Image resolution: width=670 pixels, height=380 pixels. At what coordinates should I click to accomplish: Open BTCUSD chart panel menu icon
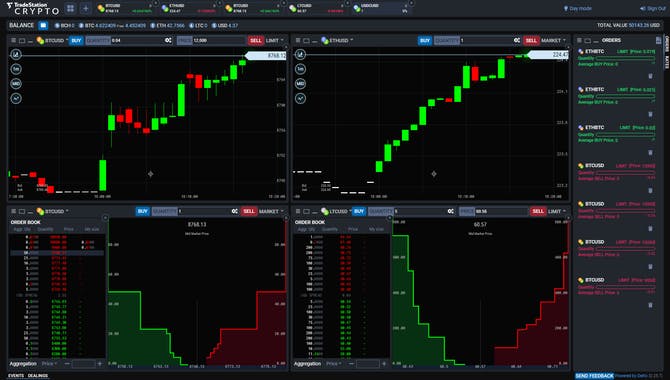13,41
